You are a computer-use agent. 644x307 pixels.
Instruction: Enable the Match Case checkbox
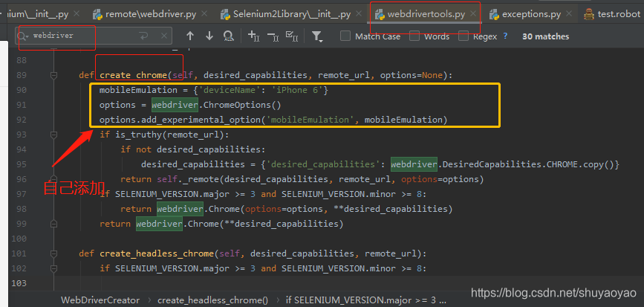tap(345, 36)
